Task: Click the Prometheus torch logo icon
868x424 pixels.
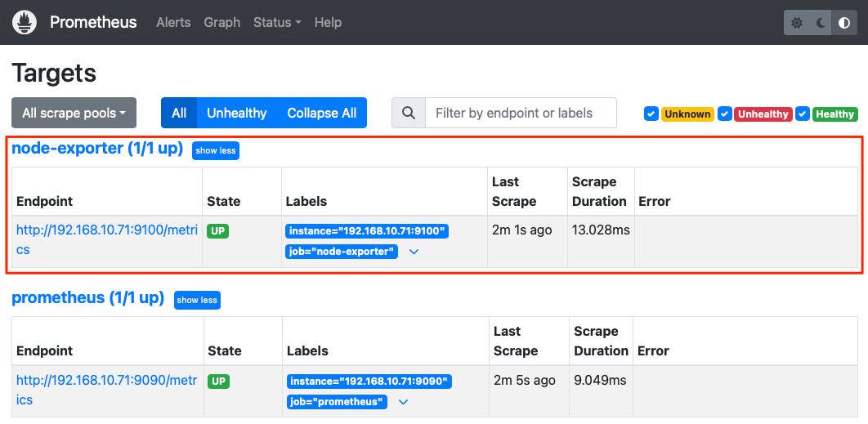Action: point(25,23)
